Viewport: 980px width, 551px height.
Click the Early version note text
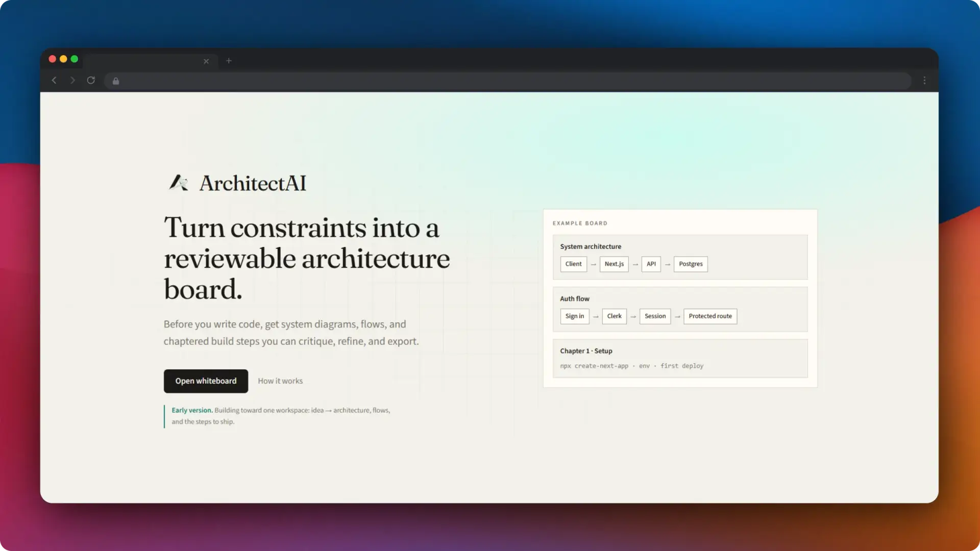tap(281, 416)
